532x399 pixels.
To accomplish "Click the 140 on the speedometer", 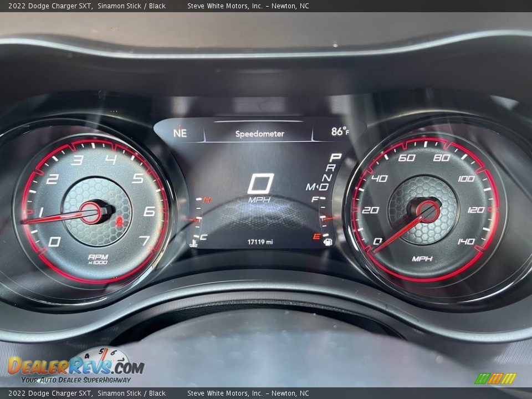I will tap(466, 241).
